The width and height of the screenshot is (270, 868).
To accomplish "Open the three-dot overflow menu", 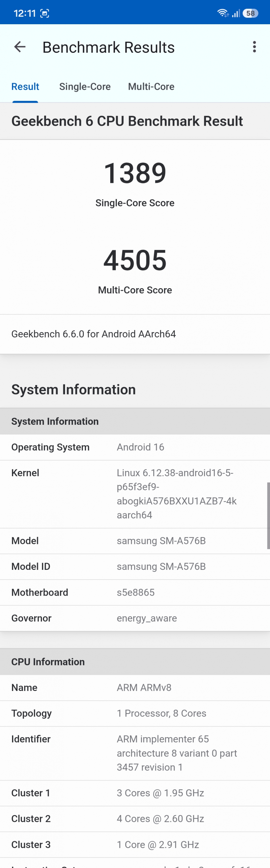I will [254, 47].
